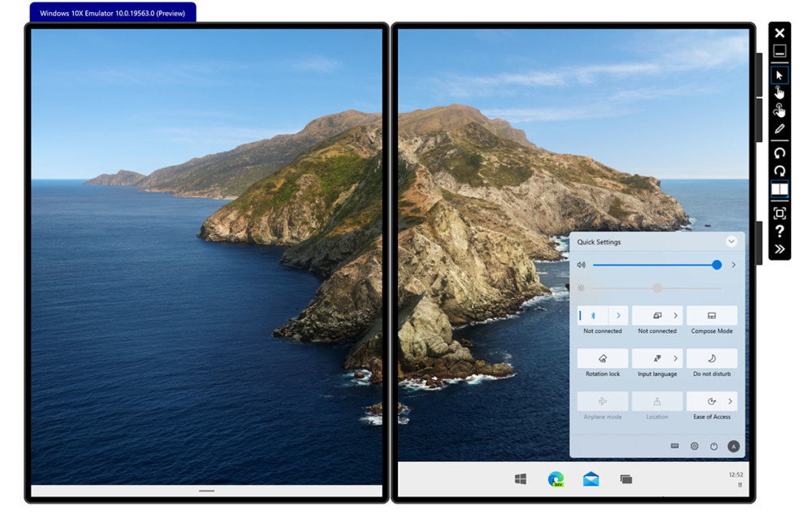
Task: Expand Ease of Access options chevron
Action: 730,402
